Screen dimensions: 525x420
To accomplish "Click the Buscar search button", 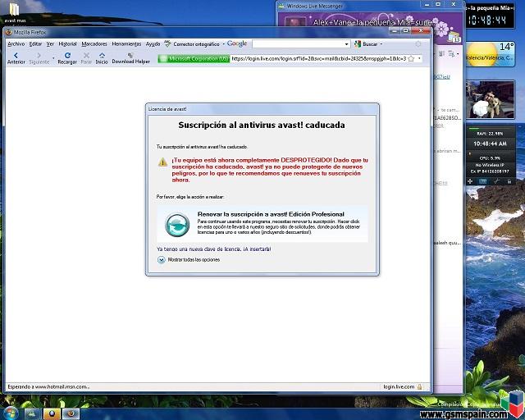I will tap(366, 43).
